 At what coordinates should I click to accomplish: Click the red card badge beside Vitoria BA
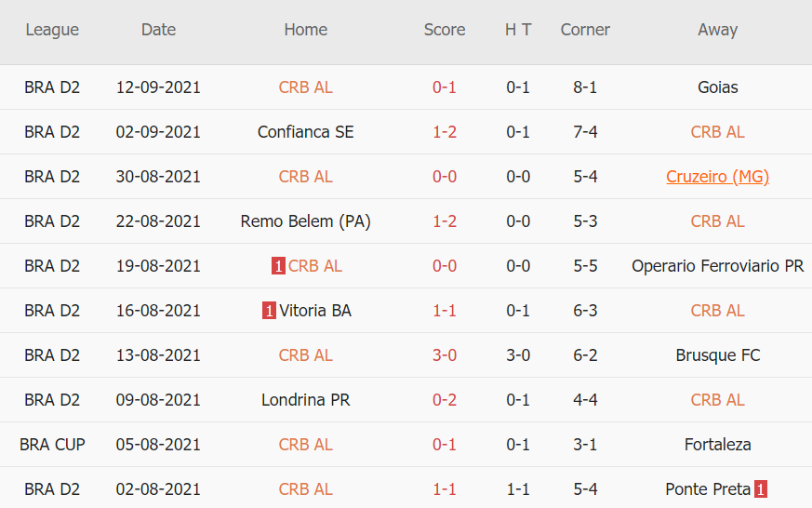(269, 311)
